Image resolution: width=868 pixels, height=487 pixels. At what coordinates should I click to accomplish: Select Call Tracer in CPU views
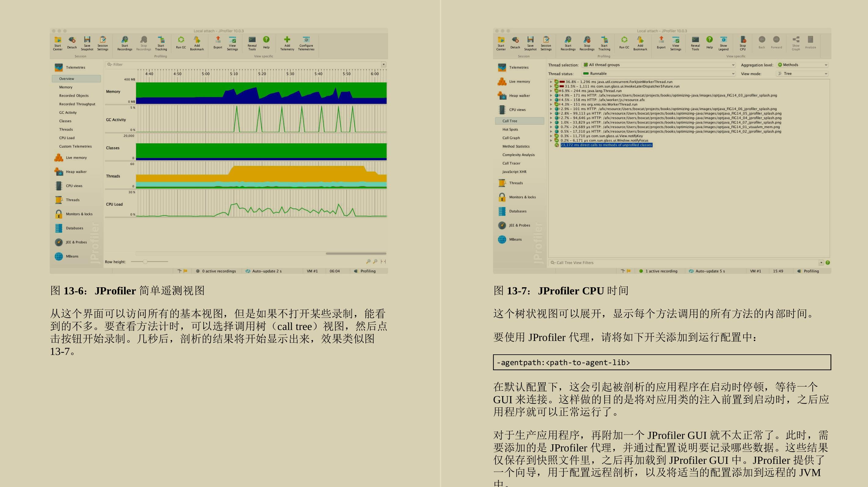click(511, 163)
